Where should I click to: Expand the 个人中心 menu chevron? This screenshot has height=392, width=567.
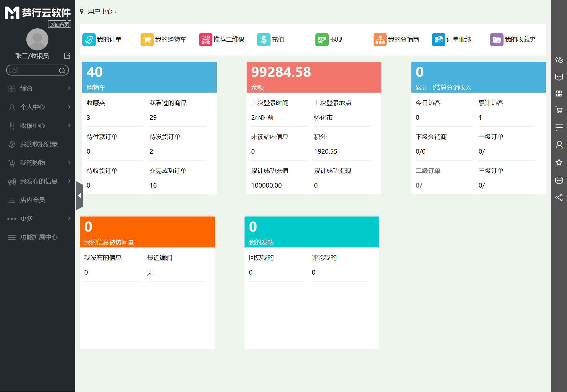click(x=69, y=107)
